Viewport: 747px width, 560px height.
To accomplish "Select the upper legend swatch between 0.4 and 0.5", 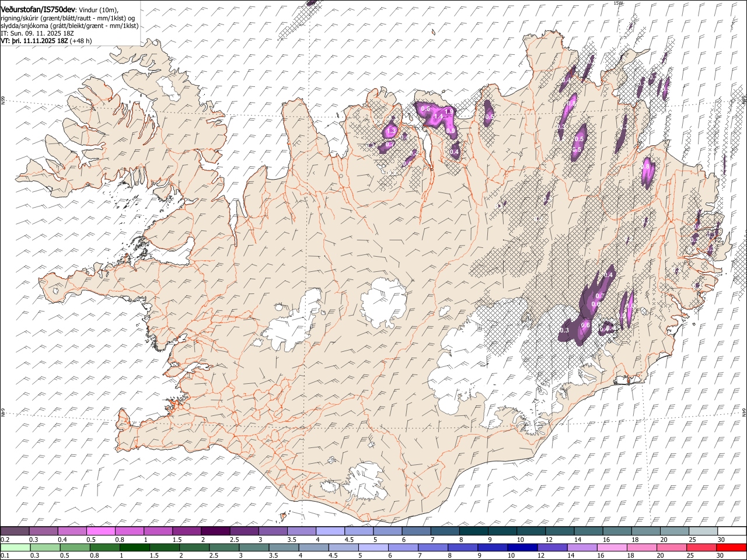I will [x=72, y=531].
